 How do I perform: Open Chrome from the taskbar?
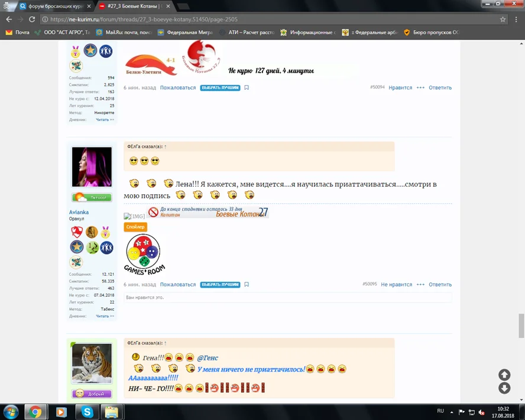35,412
